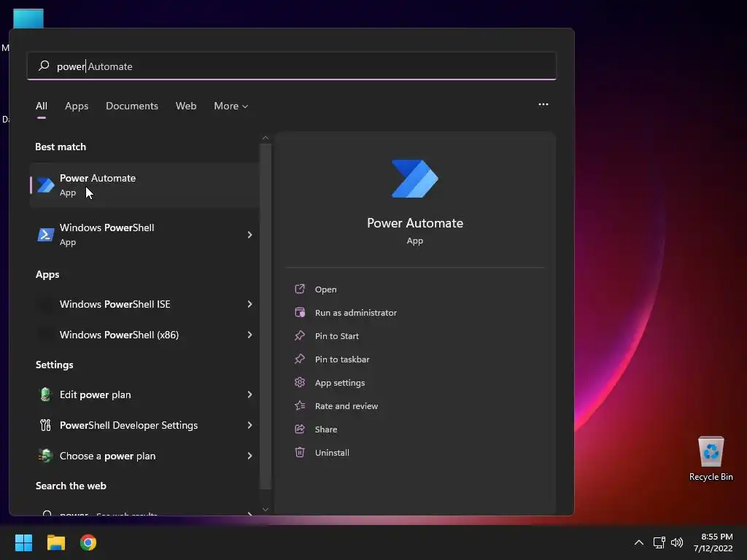This screenshot has height=560, width=747.
Task: Click the Uninstall trash icon
Action: (300, 452)
